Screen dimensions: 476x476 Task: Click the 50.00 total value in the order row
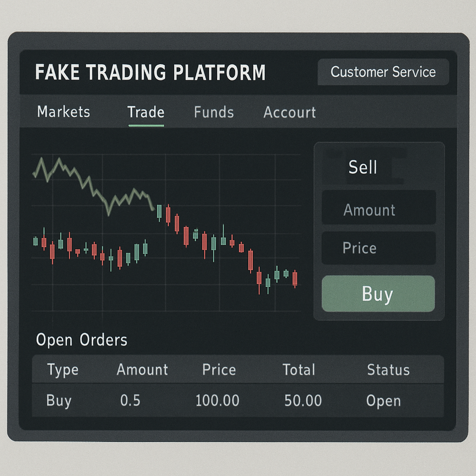(x=303, y=401)
